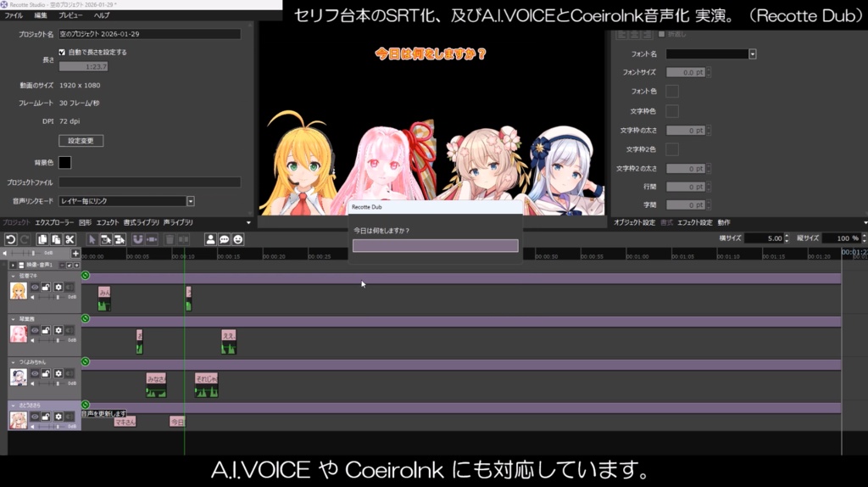Click green refresh voice icon on 弦巻マキ lane
This screenshot has width=868, height=487.
86,276
